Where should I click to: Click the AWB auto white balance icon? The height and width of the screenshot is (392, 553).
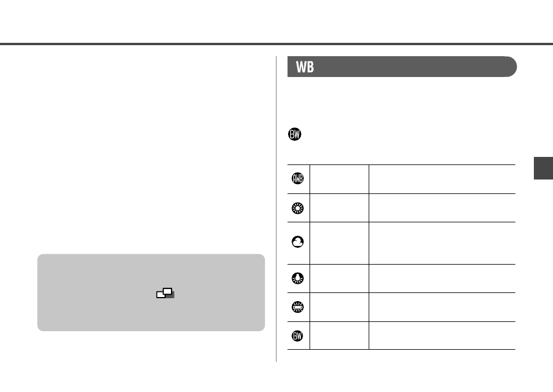coord(298,178)
